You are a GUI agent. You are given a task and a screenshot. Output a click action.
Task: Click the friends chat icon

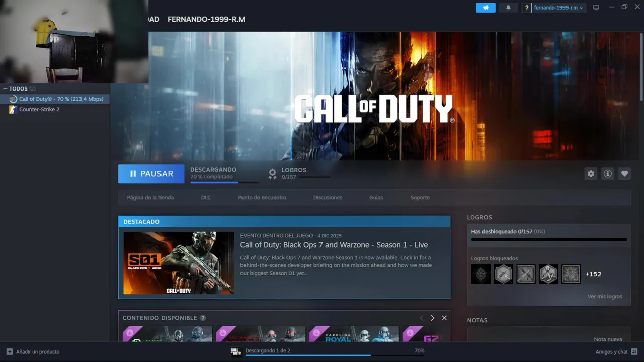point(634,352)
